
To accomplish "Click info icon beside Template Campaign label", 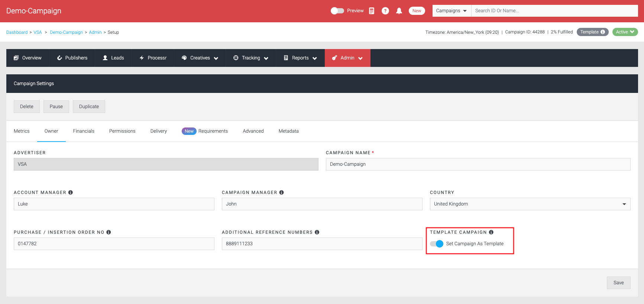I will (x=491, y=232).
